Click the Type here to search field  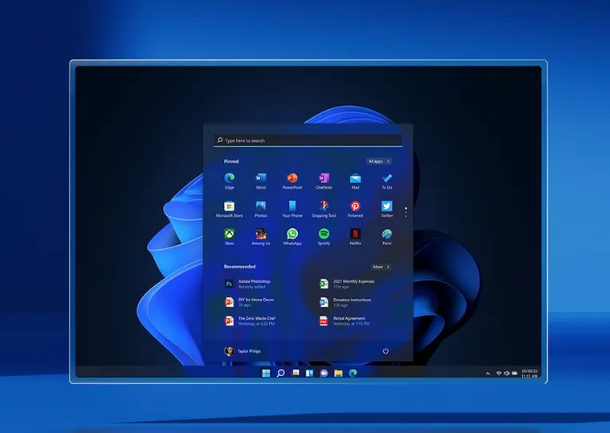click(308, 140)
